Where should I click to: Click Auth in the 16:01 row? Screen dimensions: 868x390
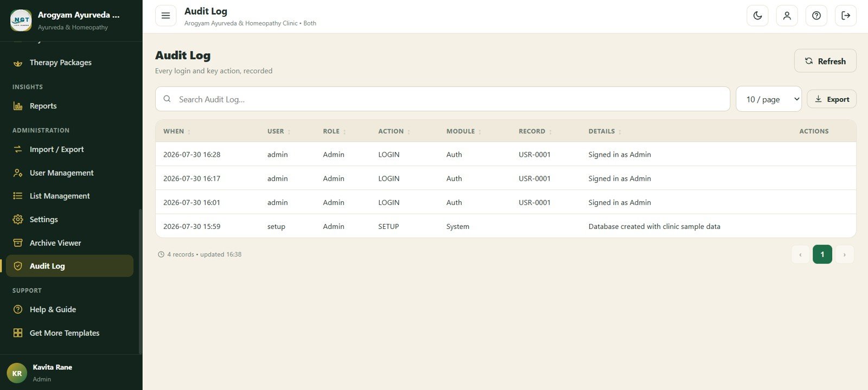click(x=454, y=202)
